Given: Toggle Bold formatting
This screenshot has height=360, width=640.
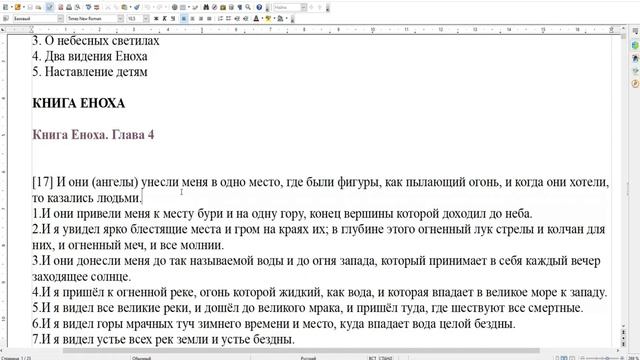Looking at the screenshot, I should 156,18.
